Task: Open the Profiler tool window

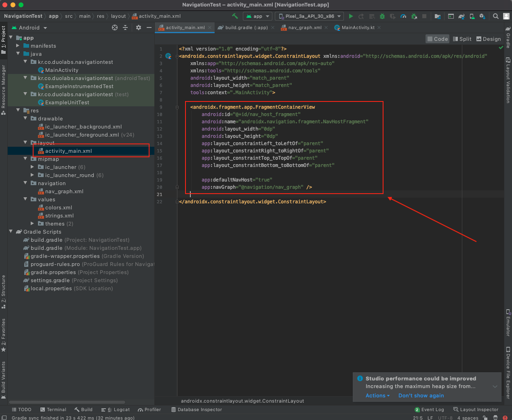Action: (x=149, y=409)
